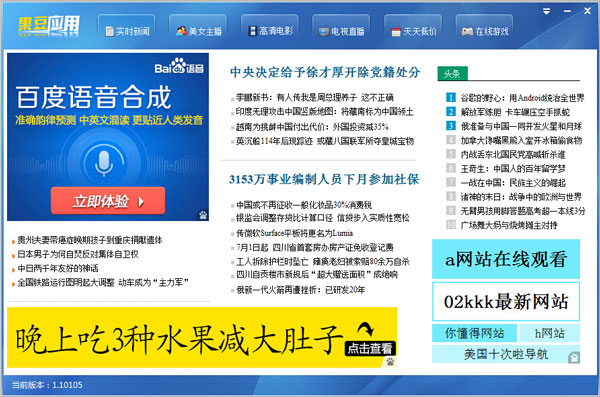This screenshot has width=600, height=397.
Task: Click the paw icon beside 美国十次啦导航
Action: point(574,358)
